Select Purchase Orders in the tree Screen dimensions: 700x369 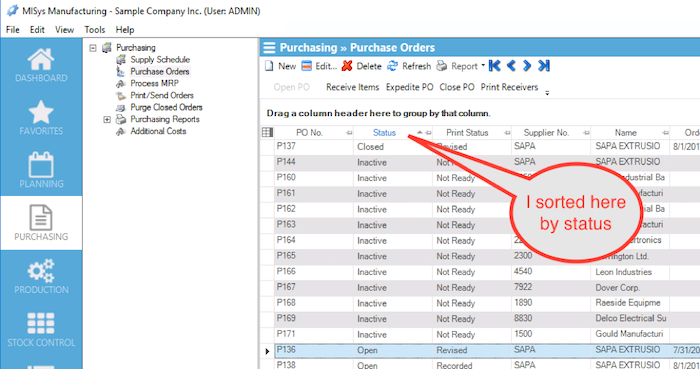[x=160, y=71]
